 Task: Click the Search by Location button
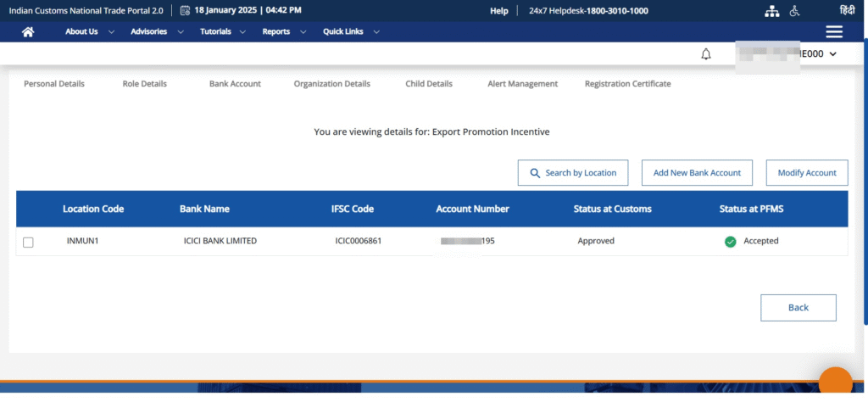coord(573,172)
